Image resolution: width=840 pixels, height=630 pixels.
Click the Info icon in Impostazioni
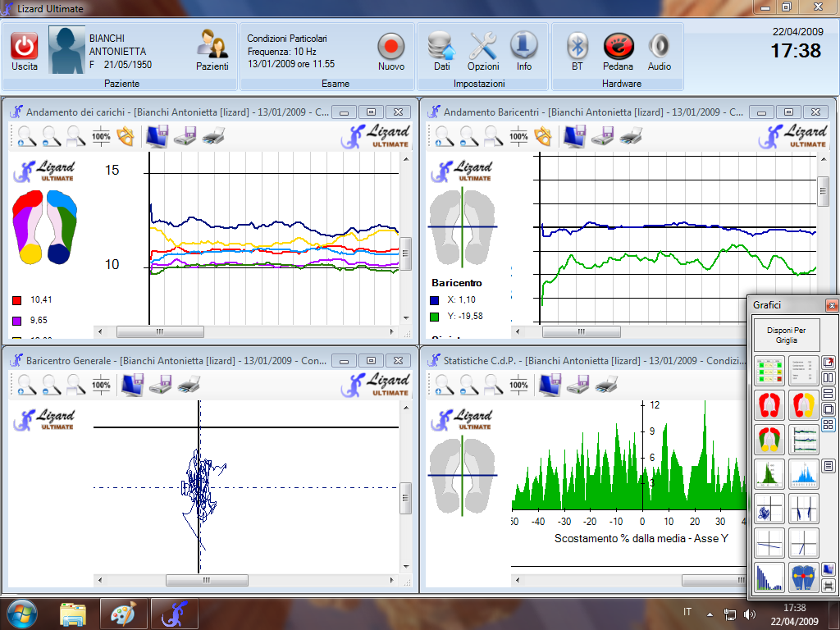coord(523,46)
